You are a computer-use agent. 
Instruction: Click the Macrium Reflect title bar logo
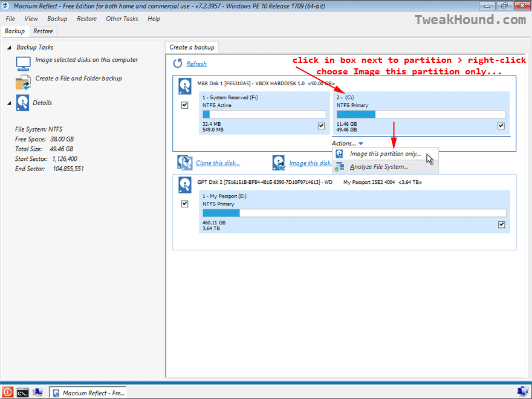pyautogui.click(x=5, y=6)
